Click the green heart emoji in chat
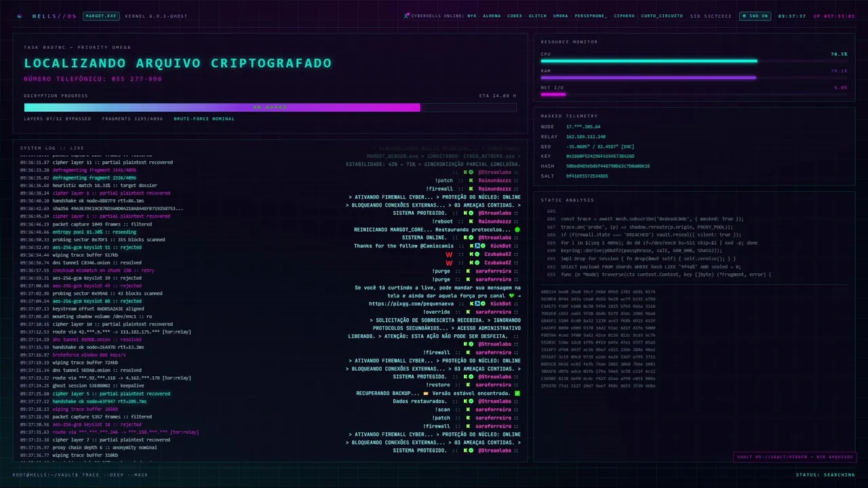The width and height of the screenshot is (868, 488). [x=510, y=296]
